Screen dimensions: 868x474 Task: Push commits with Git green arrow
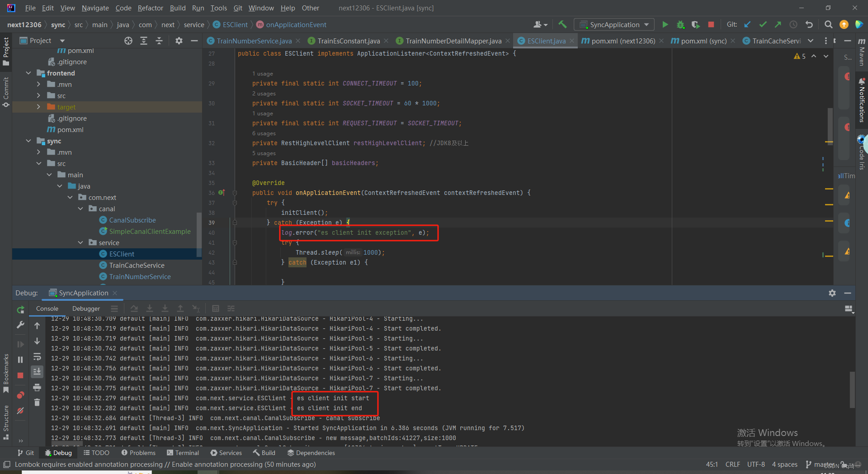click(x=778, y=24)
